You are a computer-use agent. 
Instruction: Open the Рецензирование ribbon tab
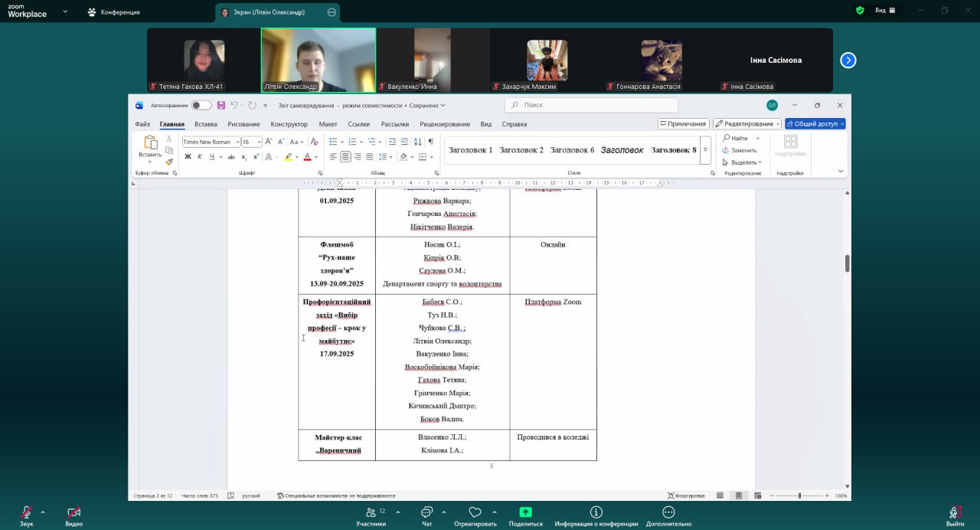pyautogui.click(x=445, y=124)
